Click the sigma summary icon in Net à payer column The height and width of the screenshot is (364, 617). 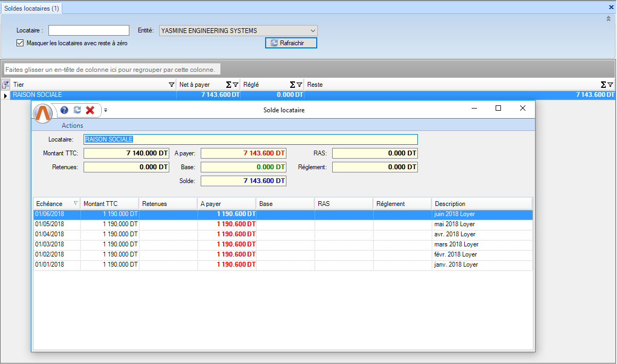[x=229, y=85]
